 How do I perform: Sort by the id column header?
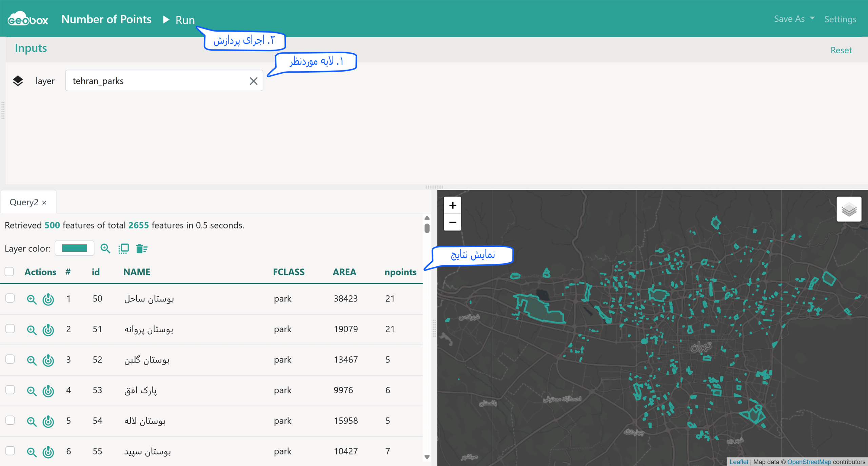pyautogui.click(x=96, y=272)
